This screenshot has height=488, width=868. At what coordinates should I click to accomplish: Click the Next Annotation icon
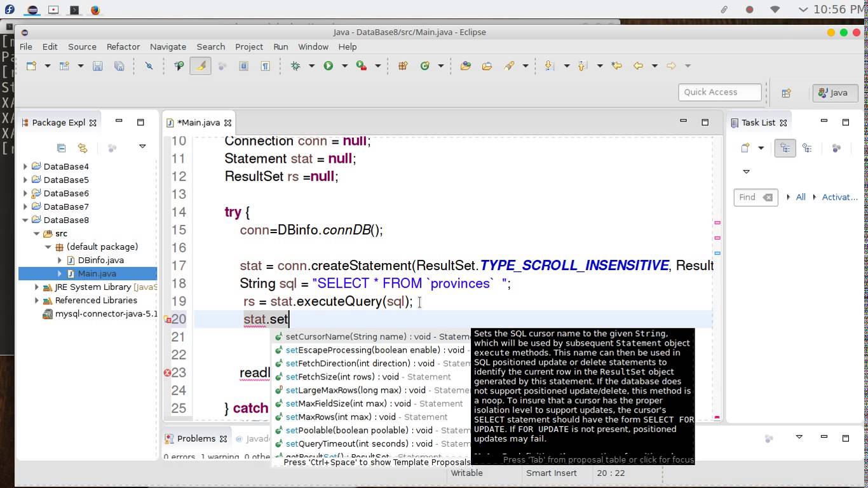[550, 65]
